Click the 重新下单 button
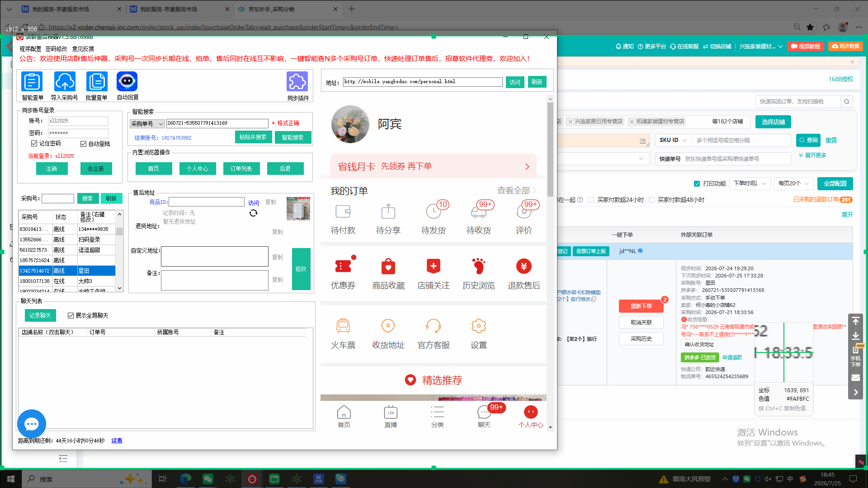 (x=641, y=306)
